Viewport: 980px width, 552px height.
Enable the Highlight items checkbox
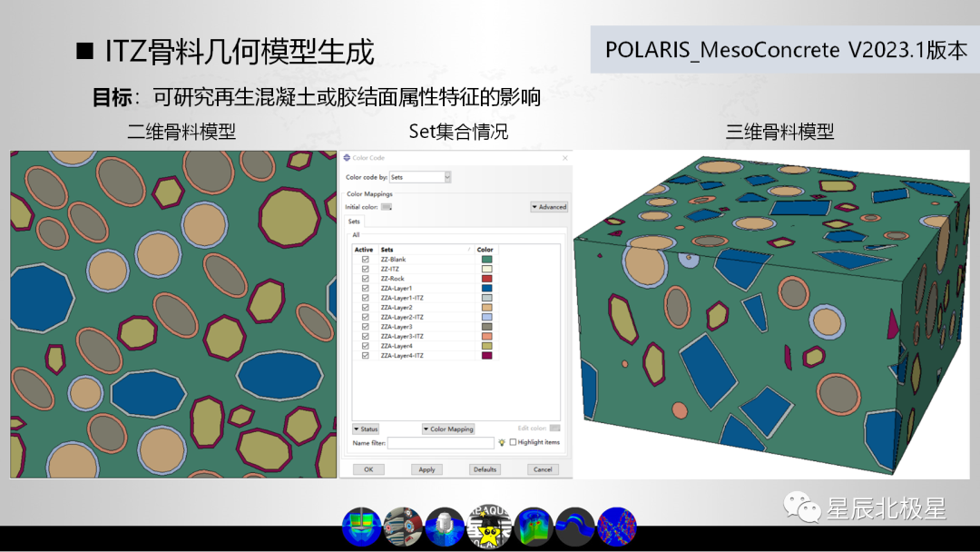[x=511, y=442]
